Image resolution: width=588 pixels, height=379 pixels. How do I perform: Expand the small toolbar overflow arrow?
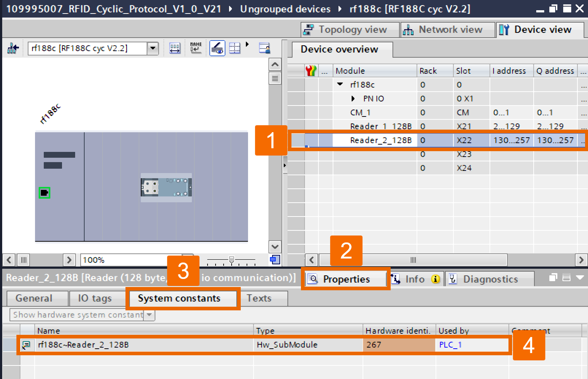247,45
